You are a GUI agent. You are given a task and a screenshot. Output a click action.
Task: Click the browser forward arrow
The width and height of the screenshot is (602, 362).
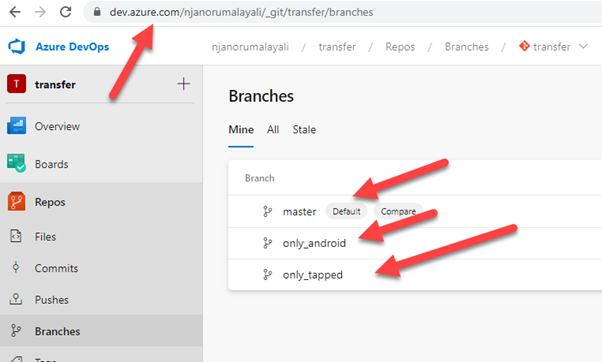(40, 12)
